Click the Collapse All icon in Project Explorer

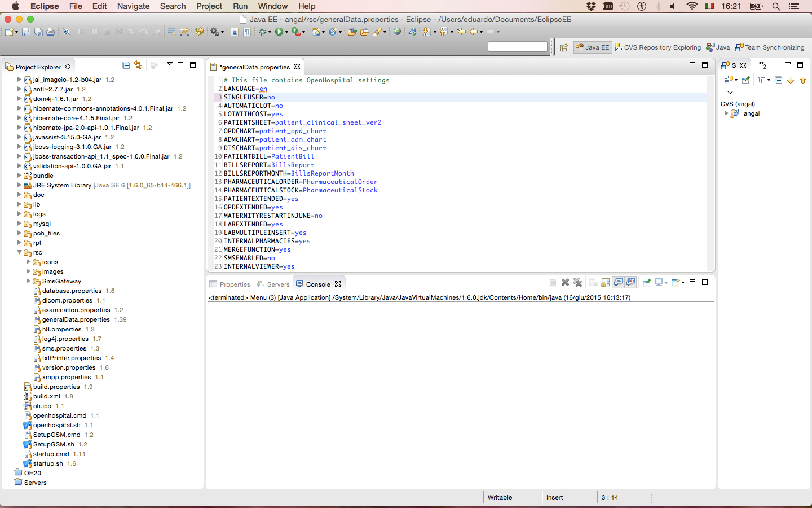coord(126,65)
